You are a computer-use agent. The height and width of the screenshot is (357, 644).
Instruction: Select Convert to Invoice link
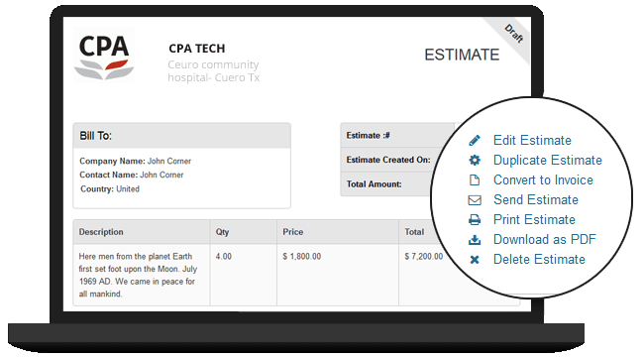tap(543, 179)
